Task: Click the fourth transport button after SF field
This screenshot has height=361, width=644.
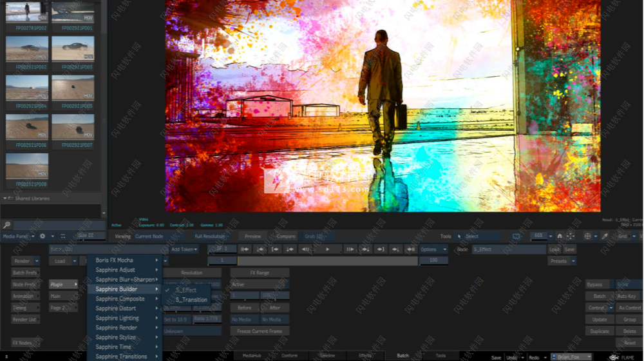Action: point(290,249)
